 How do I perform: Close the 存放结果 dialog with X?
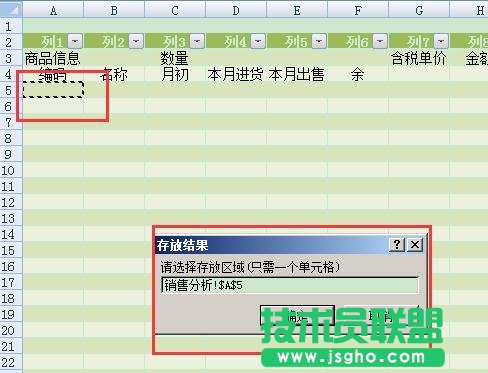pos(415,245)
